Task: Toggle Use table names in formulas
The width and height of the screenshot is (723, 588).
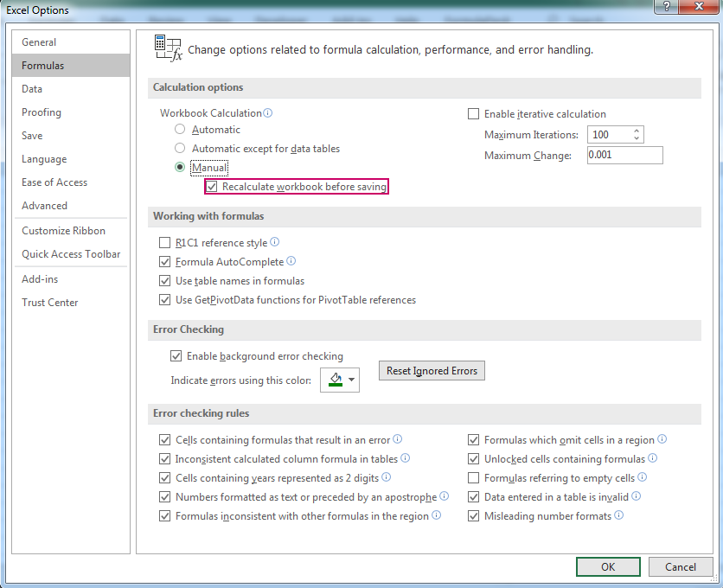Action: (164, 280)
